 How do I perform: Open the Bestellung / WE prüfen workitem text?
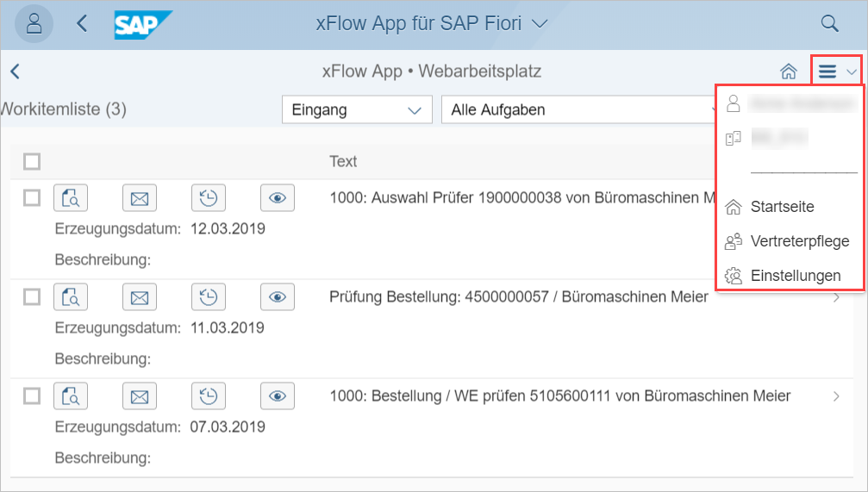(559, 396)
